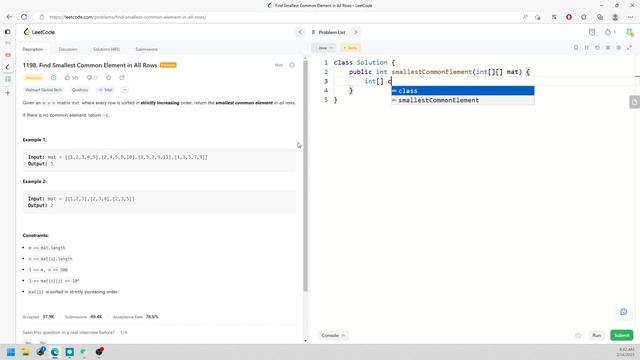Viewport: 640px width, 360px height.
Task: Open the profile avatar at top right
Action: (629, 32)
